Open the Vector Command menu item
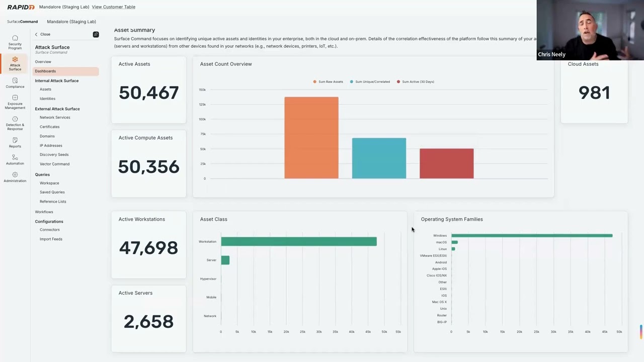Screen dimensions: 644x362 point(54,164)
